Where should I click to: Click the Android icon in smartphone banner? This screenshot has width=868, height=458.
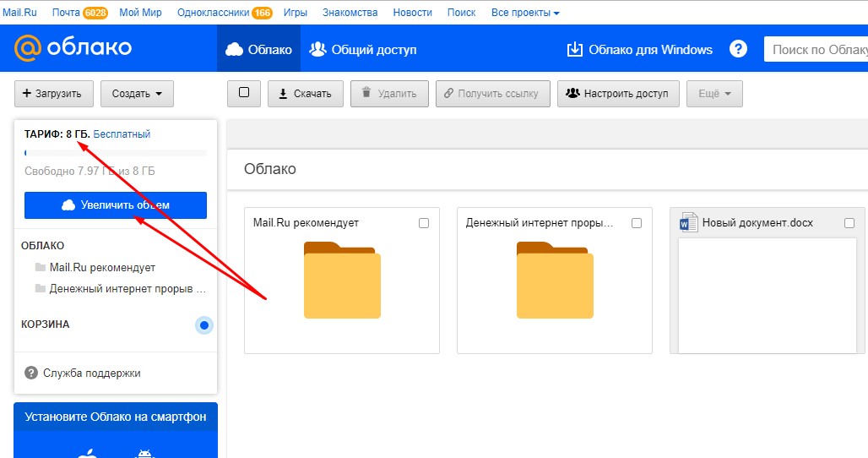coord(144,454)
